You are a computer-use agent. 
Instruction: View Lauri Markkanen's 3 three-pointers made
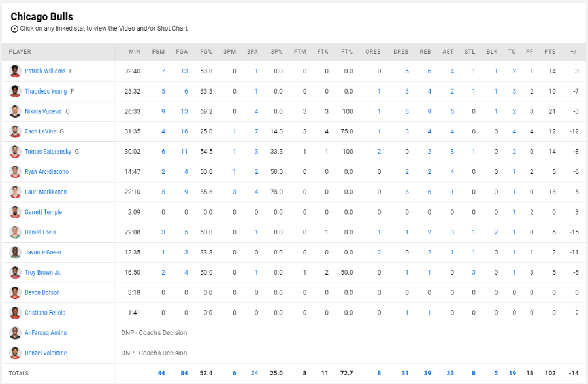235,192
